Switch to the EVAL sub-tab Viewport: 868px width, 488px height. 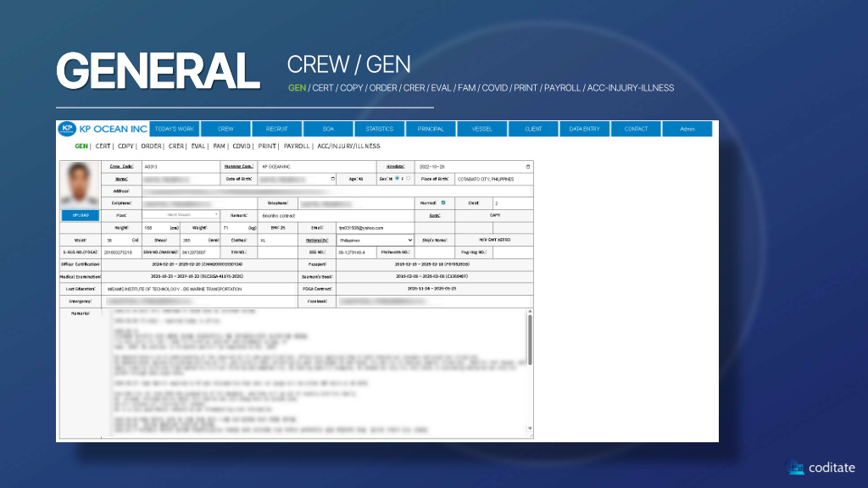198,146
